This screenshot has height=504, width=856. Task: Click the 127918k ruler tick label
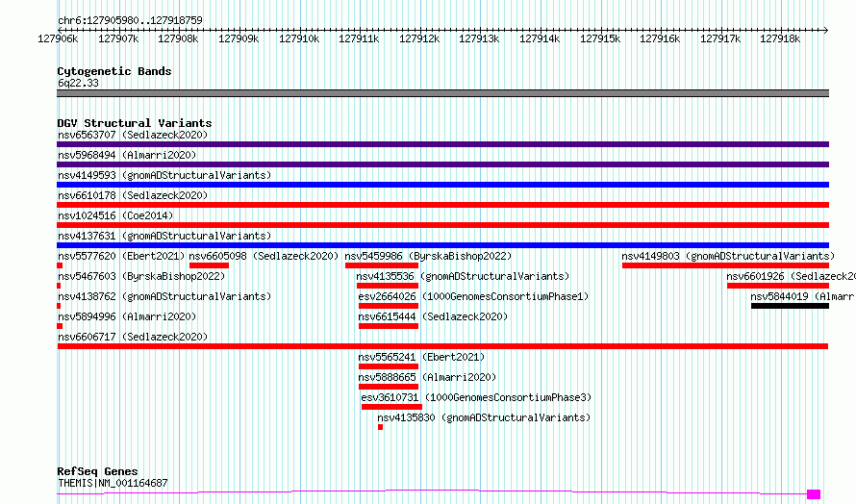[x=780, y=38]
